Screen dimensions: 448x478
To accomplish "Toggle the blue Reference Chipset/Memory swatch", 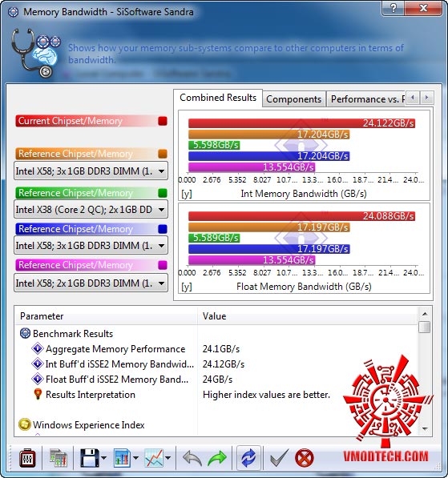I will pos(163,229).
